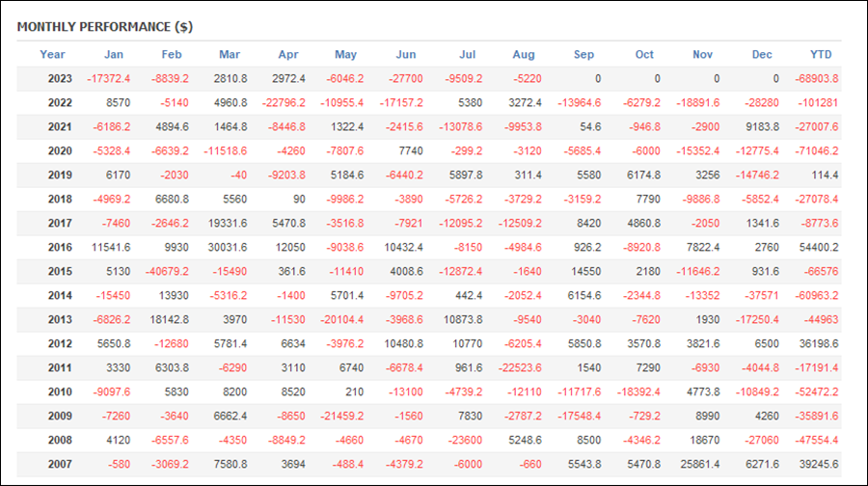Viewport: 868px width, 486px height.
Task: Click the Oct column header
Action: 644,54
